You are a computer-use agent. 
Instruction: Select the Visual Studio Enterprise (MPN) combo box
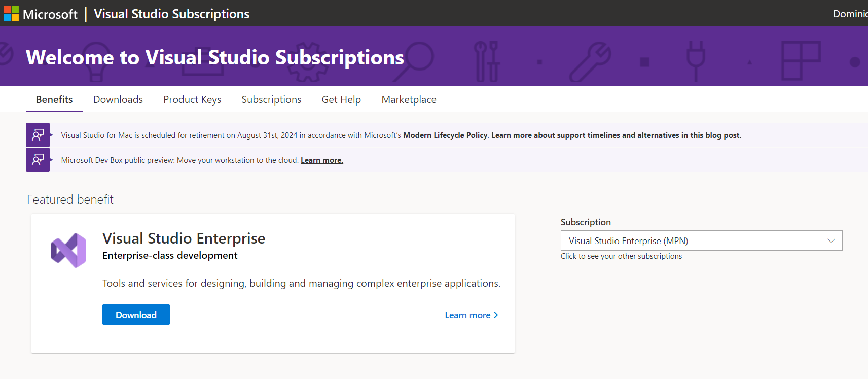(x=701, y=240)
